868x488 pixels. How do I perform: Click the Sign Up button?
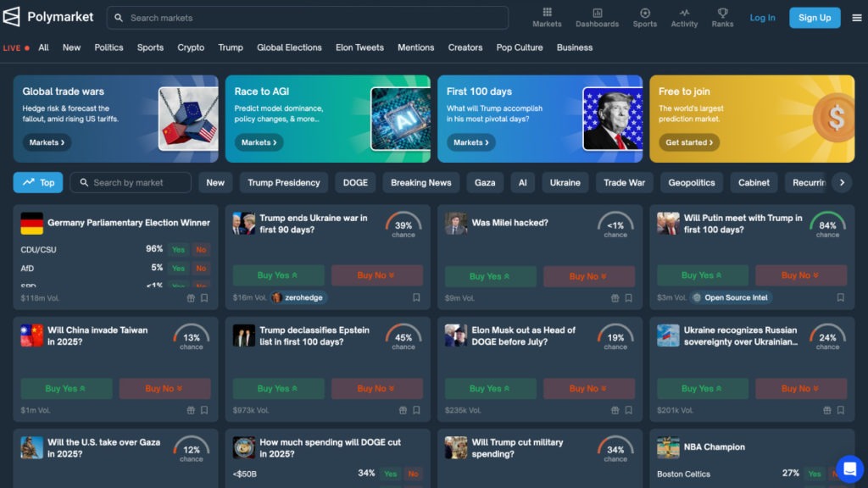click(814, 18)
